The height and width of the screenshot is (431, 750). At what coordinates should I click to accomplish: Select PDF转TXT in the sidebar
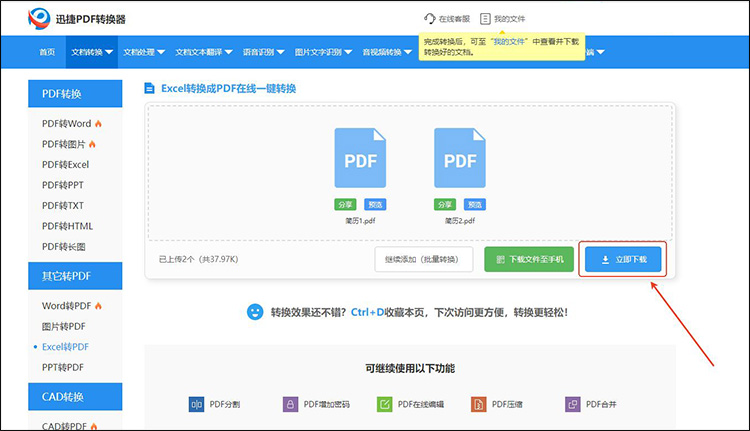coord(63,206)
